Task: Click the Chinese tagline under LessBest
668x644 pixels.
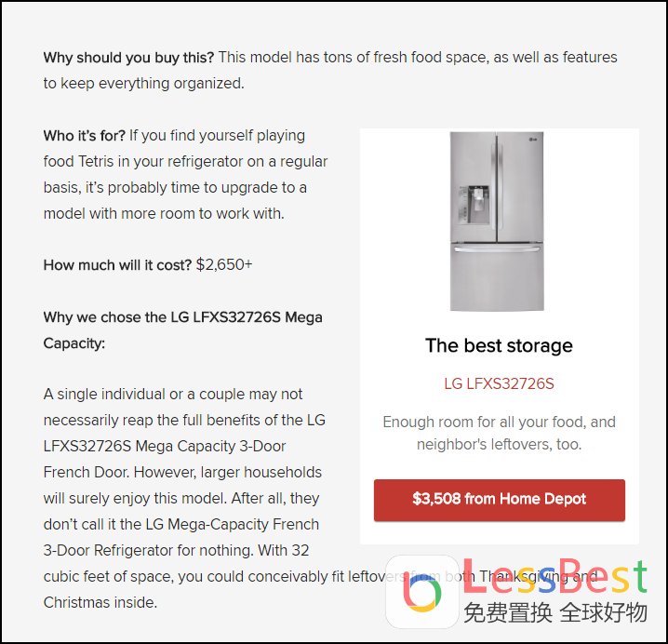Action: (x=554, y=613)
